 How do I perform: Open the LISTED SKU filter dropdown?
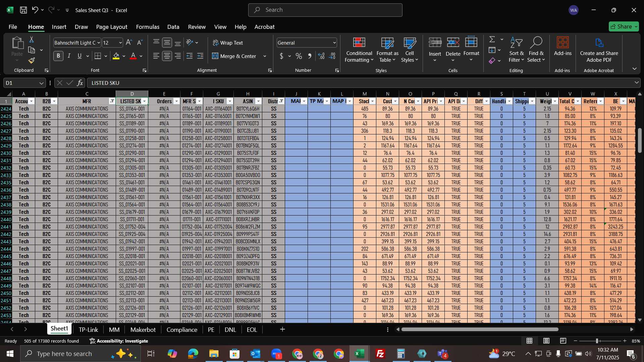(x=145, y=101)
